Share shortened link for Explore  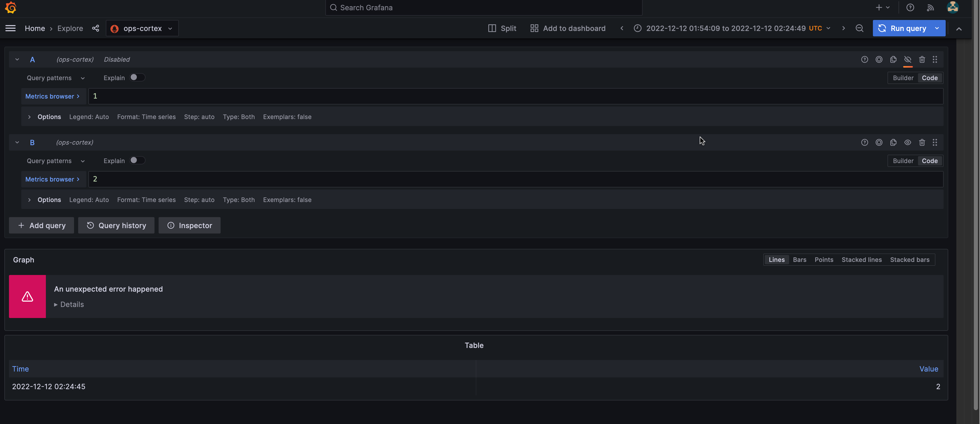coord(96,28)
